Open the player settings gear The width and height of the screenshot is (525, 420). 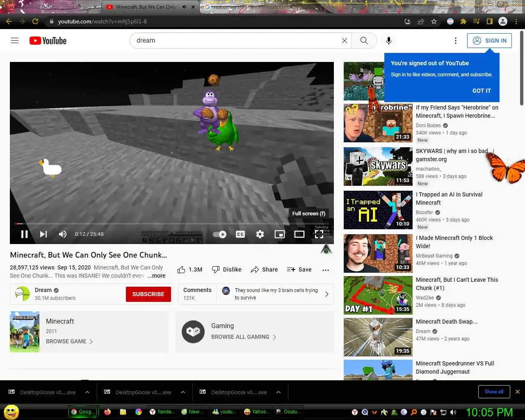click(260, 234)
